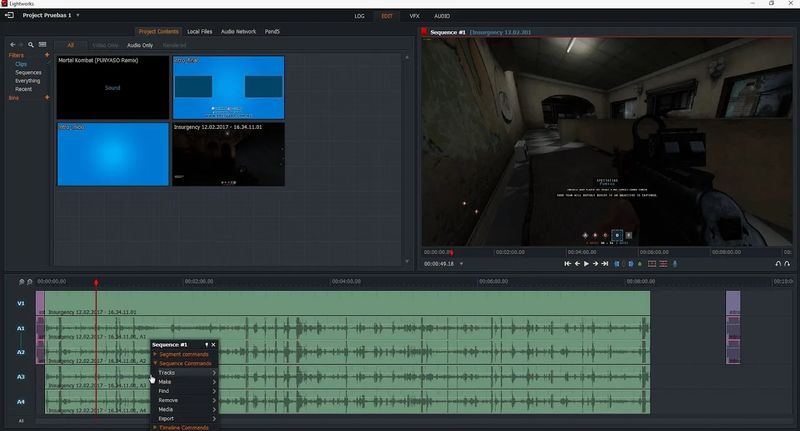The image size is (800, 431).
Task: Click the Play button in the viewer
Action: pyautogui.click(x=586, y=264)
